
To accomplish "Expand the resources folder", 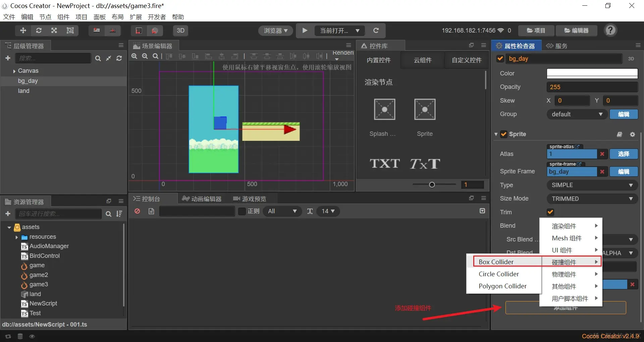I will (16, 237).
